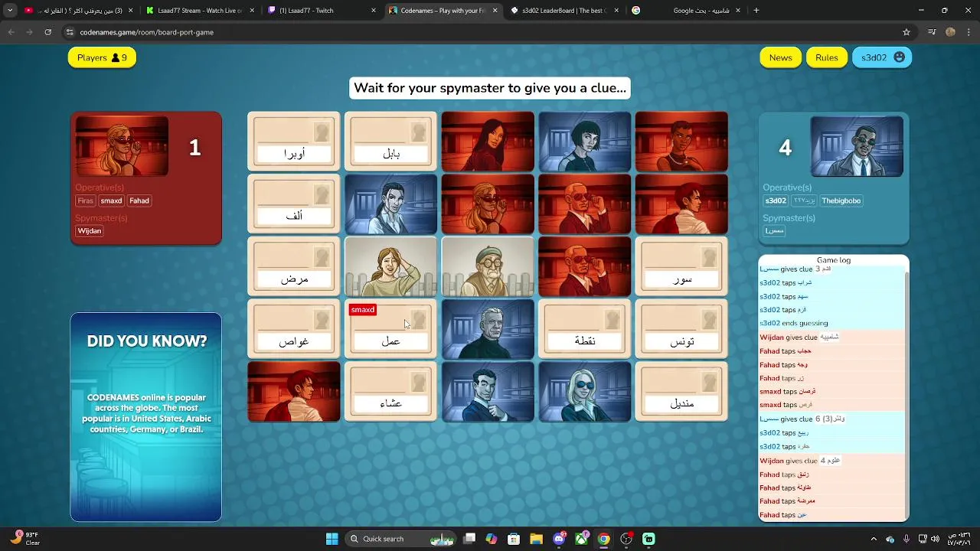
Task: Open the Rules button
Action: pos(826,57)
